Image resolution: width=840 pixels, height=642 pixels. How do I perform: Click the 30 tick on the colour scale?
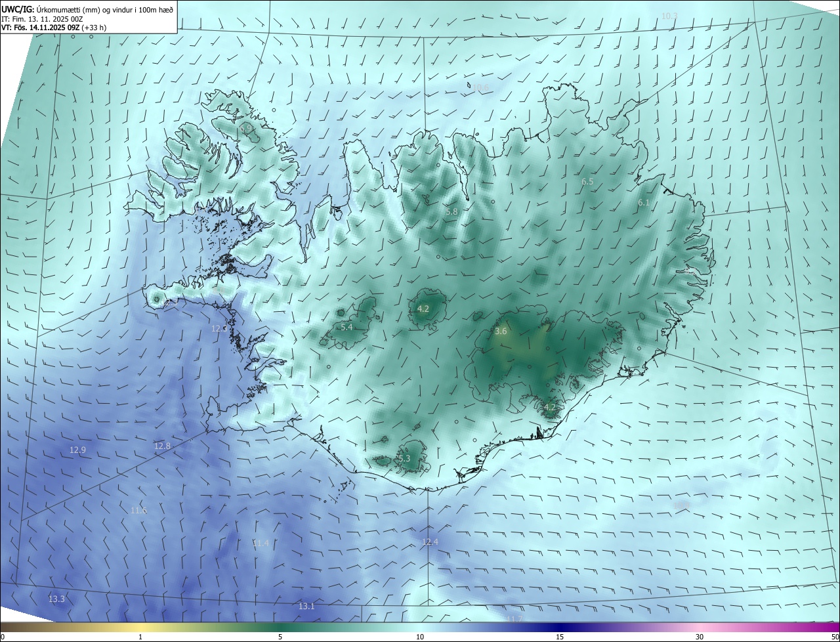coord(700,637)
